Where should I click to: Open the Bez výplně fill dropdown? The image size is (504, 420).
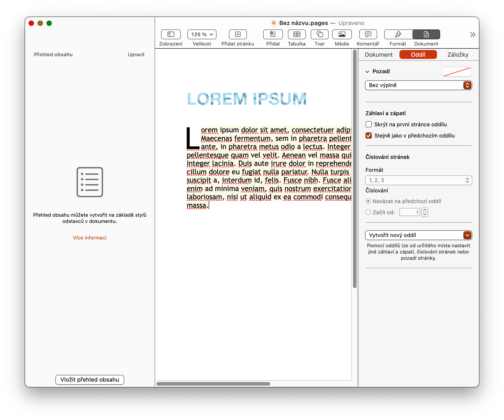[x=418, y=85]
